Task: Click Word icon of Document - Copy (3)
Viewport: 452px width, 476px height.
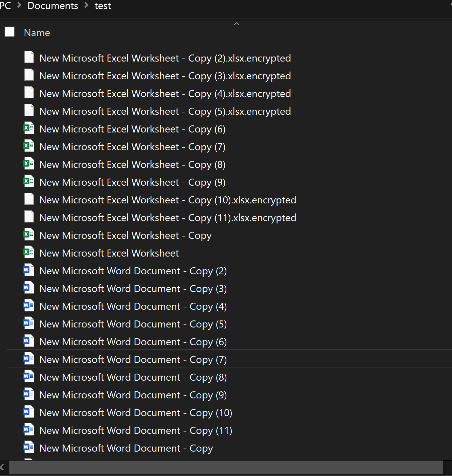Action: click(x=28, y=288)
